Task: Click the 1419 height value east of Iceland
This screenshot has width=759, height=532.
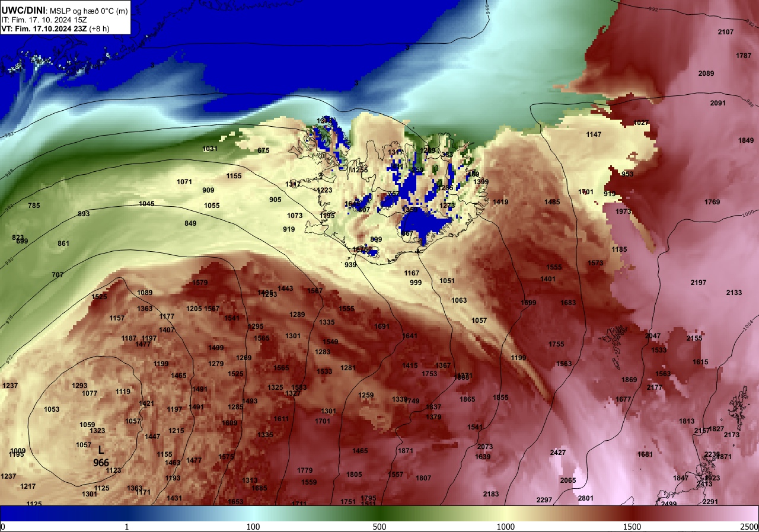Action: [x=500, y=202]
